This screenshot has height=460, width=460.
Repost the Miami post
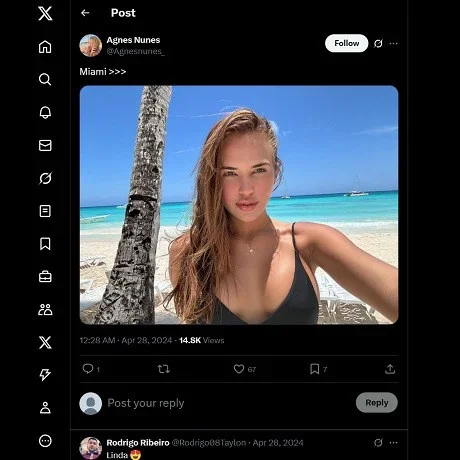point(163,369)
